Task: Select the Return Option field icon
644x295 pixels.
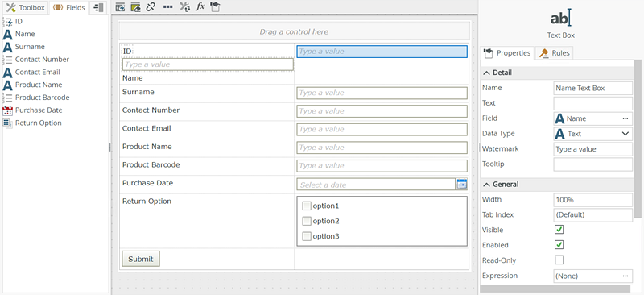Action: click(x=7, y=123)
